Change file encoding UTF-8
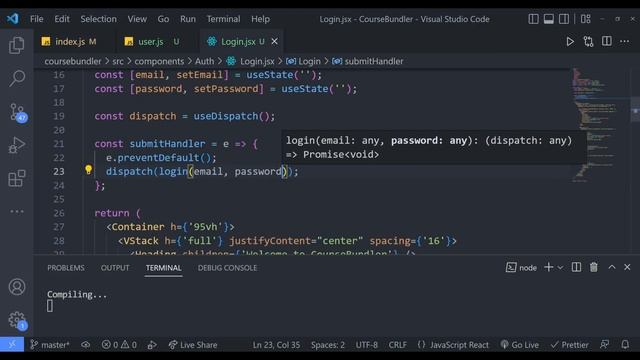The height and width of the screenshot is (360, 640). (x=367, y=345)
